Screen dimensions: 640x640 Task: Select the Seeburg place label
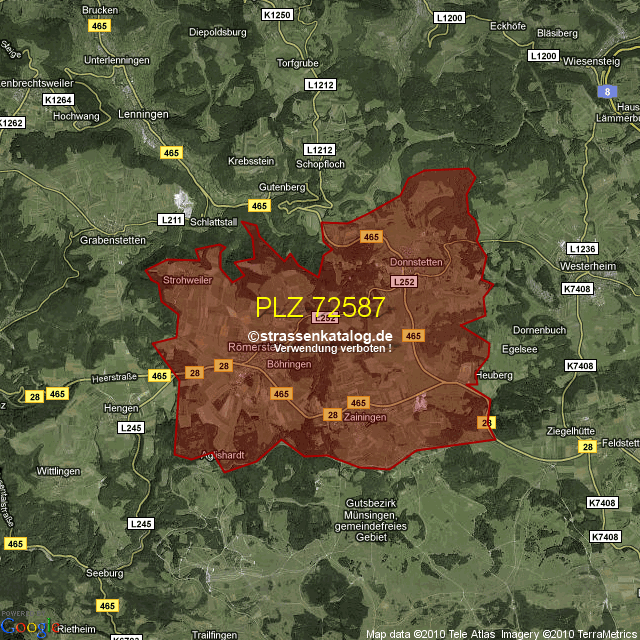(105, 573)
